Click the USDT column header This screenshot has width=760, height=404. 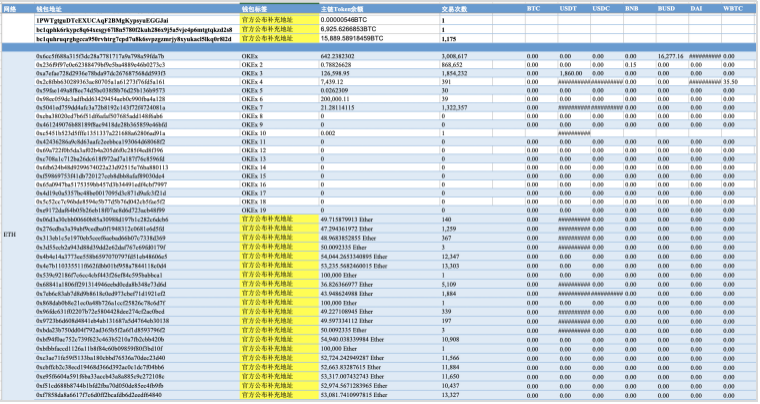pyautogui.click(x=568, y=9)
